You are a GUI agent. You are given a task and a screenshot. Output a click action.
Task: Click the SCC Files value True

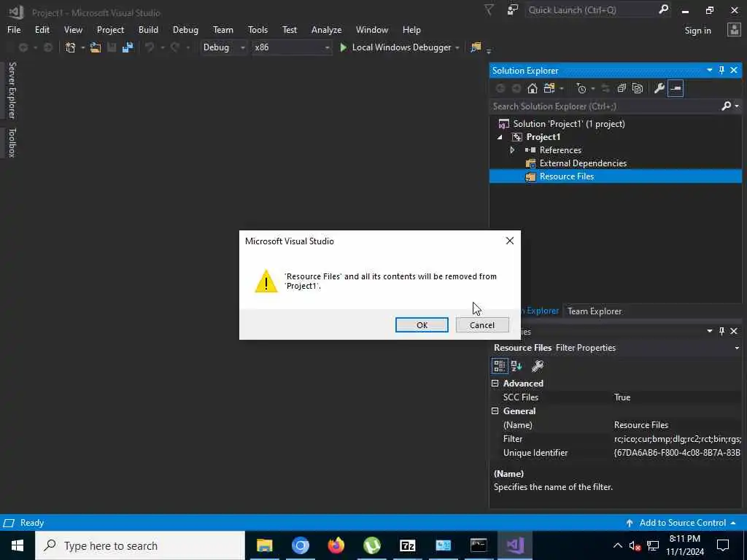[622, 397]
